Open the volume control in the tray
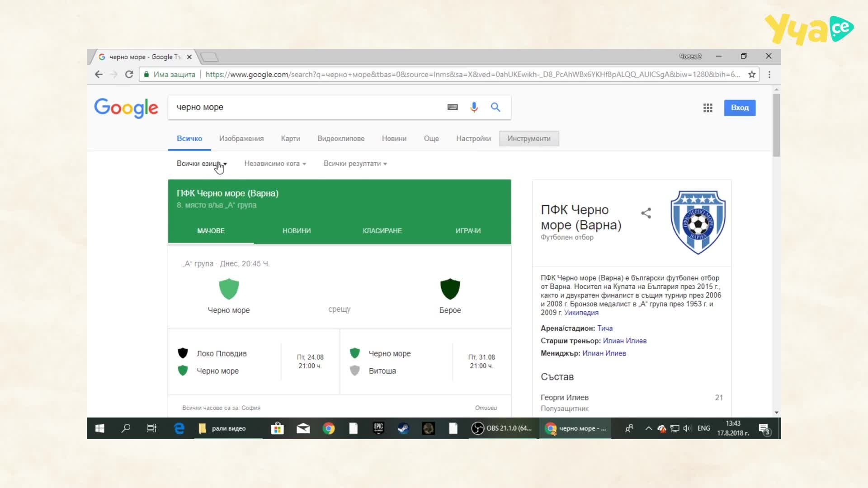The height and width of the screenshot is (488, 868). point(687,428)
